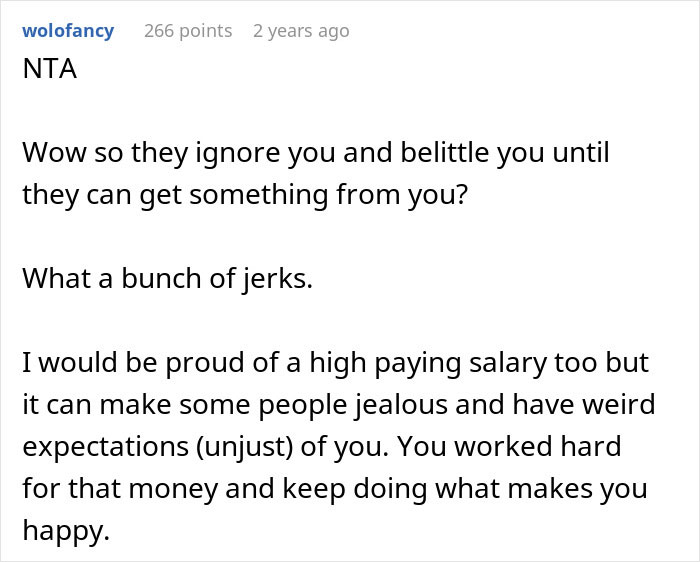Click the final word 'happy.'

pos(66,532)
